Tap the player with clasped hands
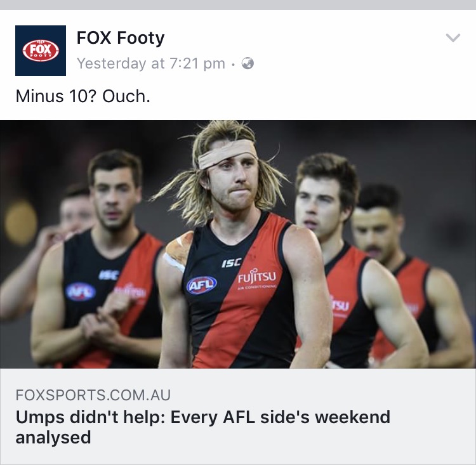Viewport: 476px width, 465px height. 97,258
